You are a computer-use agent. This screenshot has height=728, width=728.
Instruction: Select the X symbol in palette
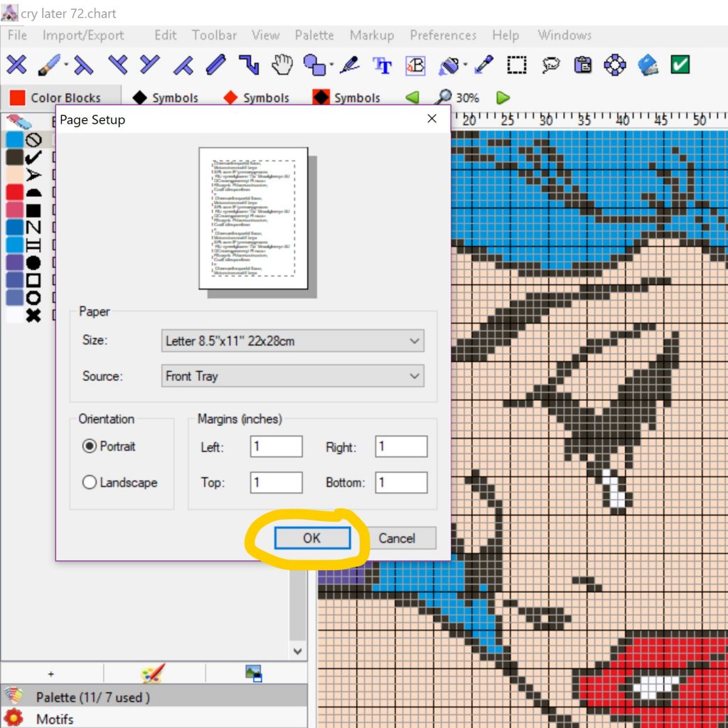[x=33, y=316]
